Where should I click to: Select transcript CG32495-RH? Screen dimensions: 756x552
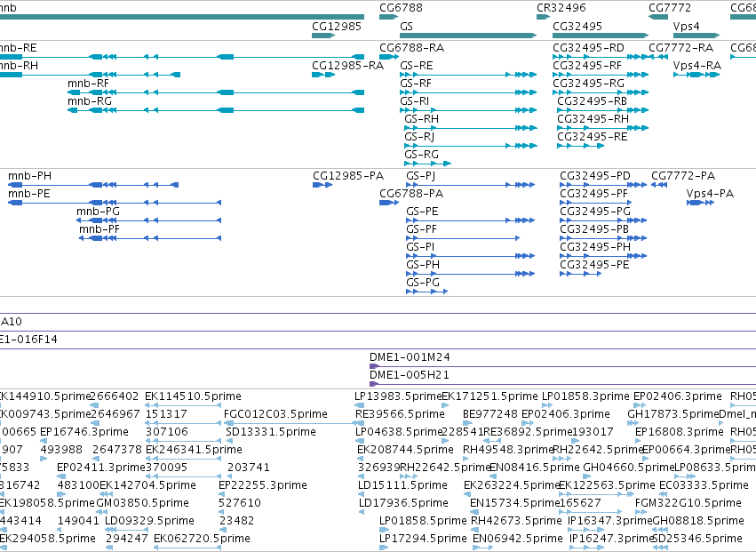(x=603, y=128)
